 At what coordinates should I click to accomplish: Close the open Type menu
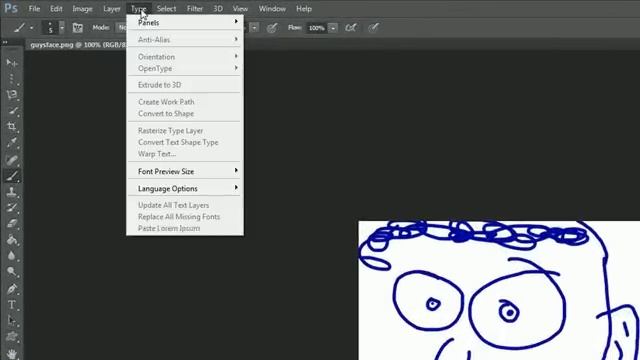139,9
